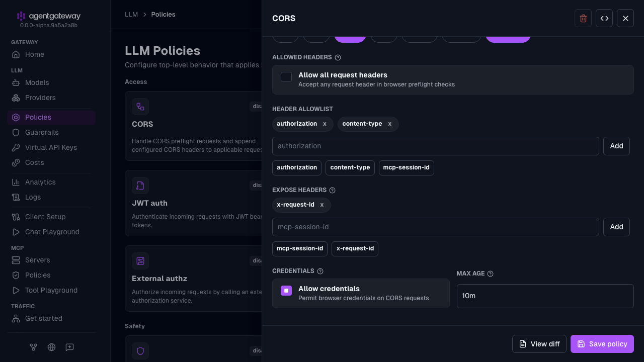Delete the CORS policy with trash icon
The width and height of the screenshot is (644, 362).
pyautogui.click(x=583, y=18)
